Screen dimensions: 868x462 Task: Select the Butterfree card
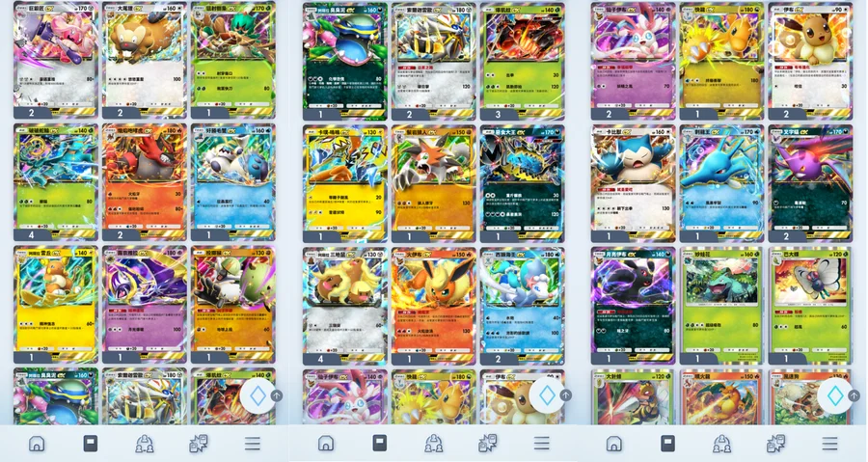point(810,306)
